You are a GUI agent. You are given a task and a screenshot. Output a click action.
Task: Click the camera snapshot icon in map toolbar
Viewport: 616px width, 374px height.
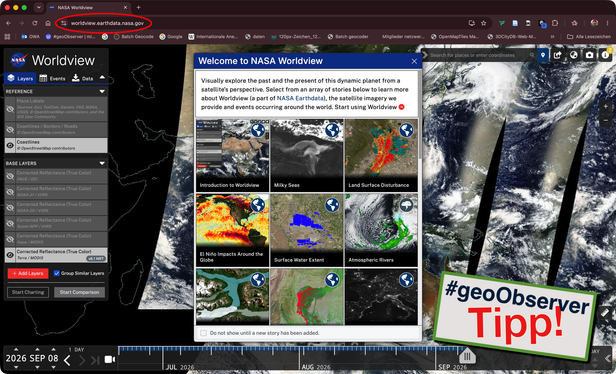[589, 55]
